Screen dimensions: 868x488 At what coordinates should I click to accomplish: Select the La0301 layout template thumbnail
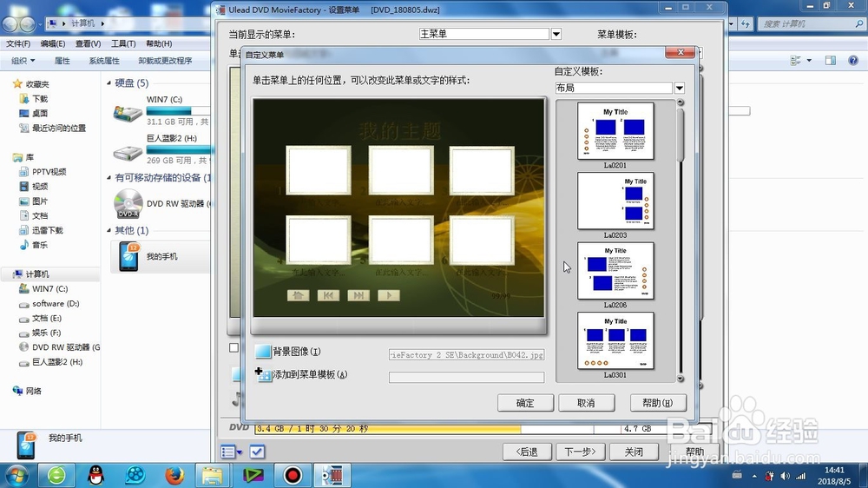615,340
